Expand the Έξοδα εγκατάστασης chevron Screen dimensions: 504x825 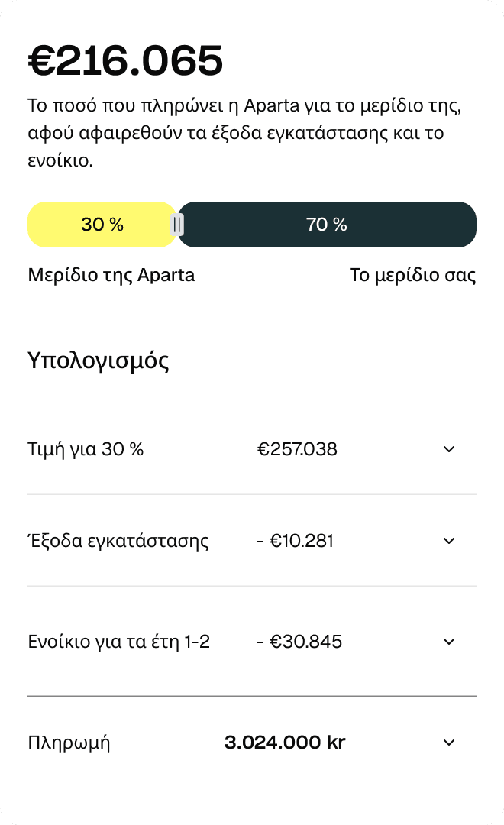[449, 541]
